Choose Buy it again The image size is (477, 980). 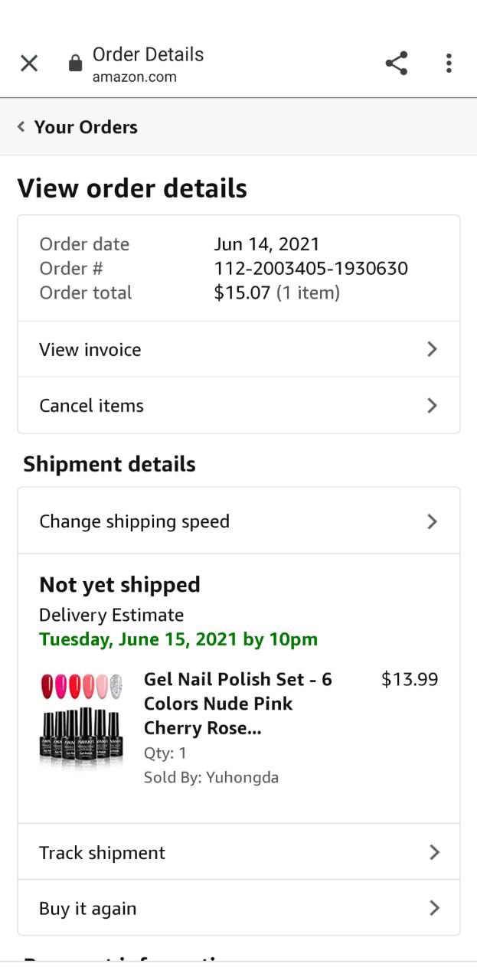[x=88, y=909]
